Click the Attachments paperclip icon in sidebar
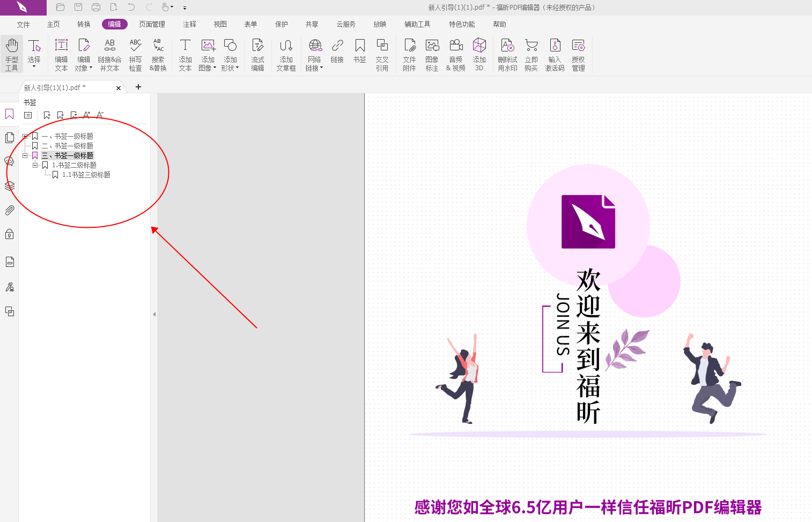 pyautogui.click(x=9, y=210)
